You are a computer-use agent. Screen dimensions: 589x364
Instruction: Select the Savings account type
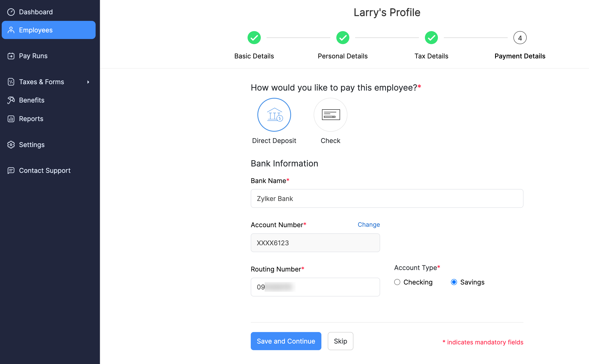(454, 282)
